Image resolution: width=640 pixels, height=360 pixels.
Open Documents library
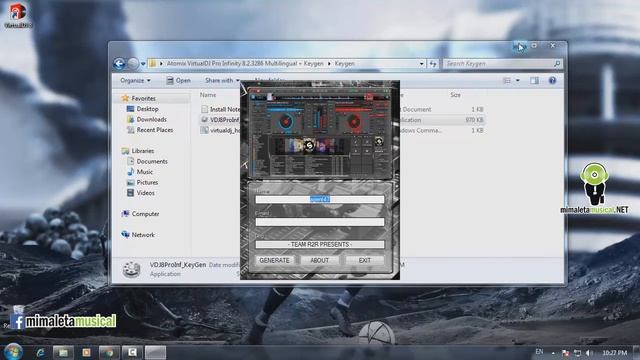click(x=152, y=161)
